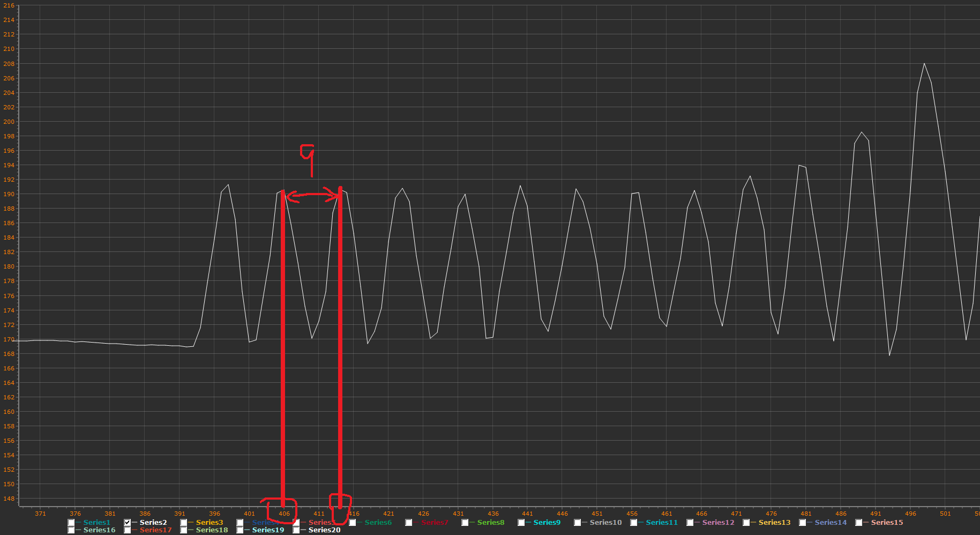Click the 216 label on the Y axis
Screen dimensions: 980x535
tap(9, 5)
